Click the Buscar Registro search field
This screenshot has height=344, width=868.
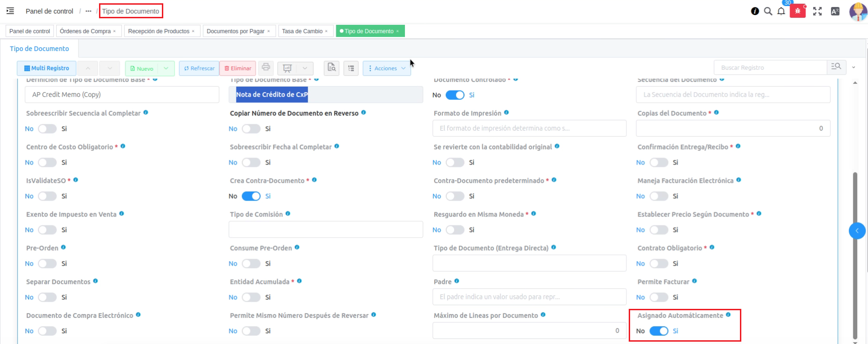coord(770,67)
